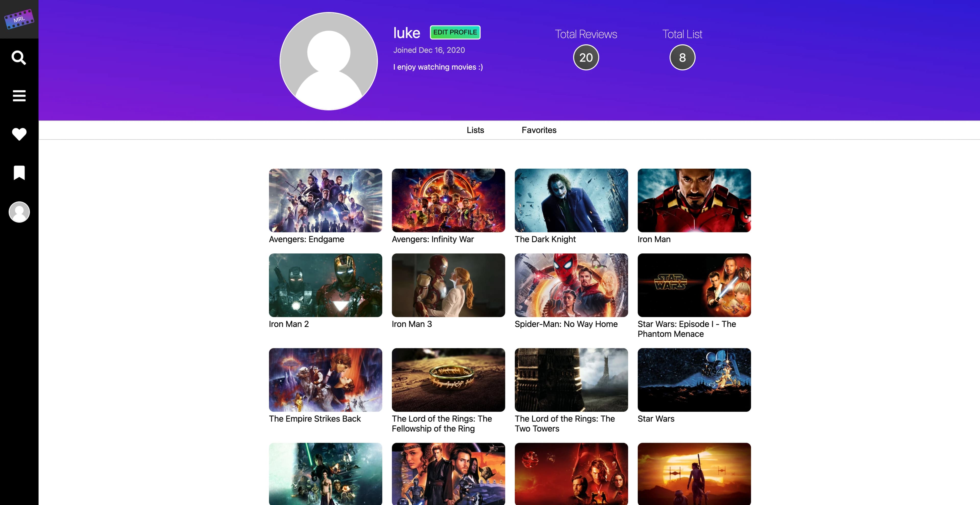Open the Iron Man poster thumbnail

tap(694, 200)
